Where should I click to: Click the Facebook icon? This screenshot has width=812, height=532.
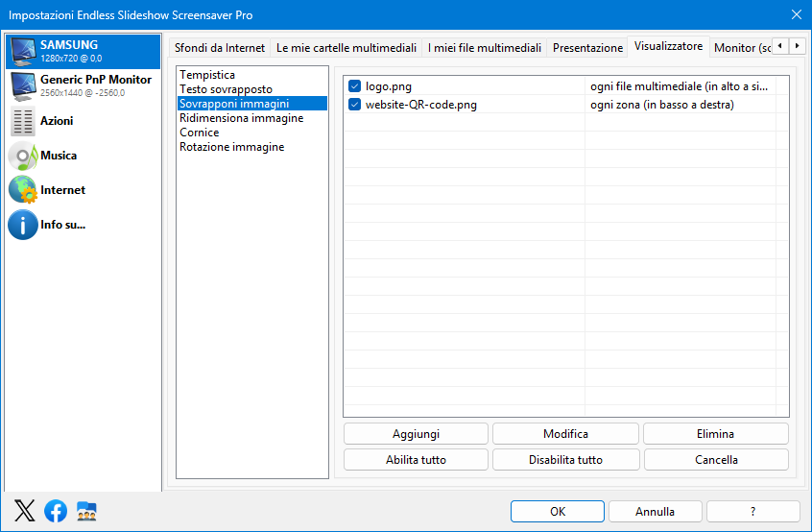pyautogui.click(x=56, y=511)
